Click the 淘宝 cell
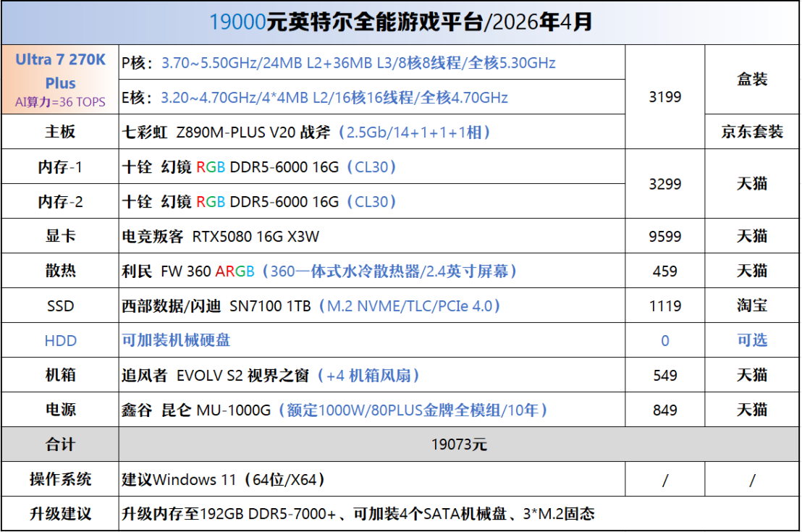 752,305
